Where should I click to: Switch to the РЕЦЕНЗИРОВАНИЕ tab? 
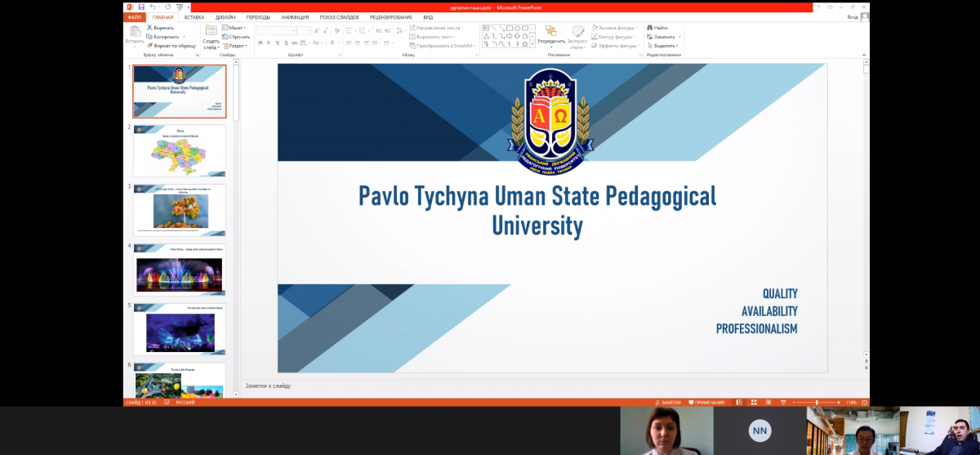click(x=391, y=16)
